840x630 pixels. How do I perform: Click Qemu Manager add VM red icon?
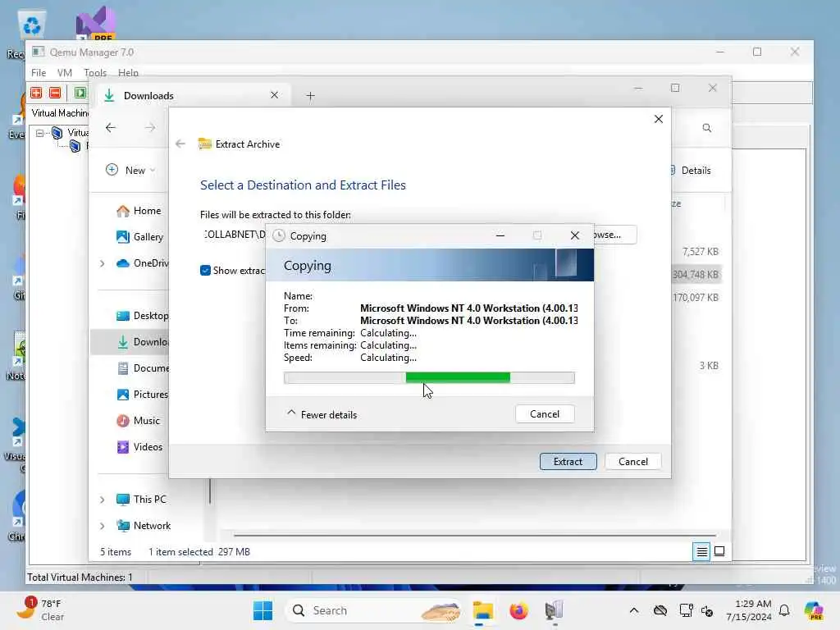(36, 93)
